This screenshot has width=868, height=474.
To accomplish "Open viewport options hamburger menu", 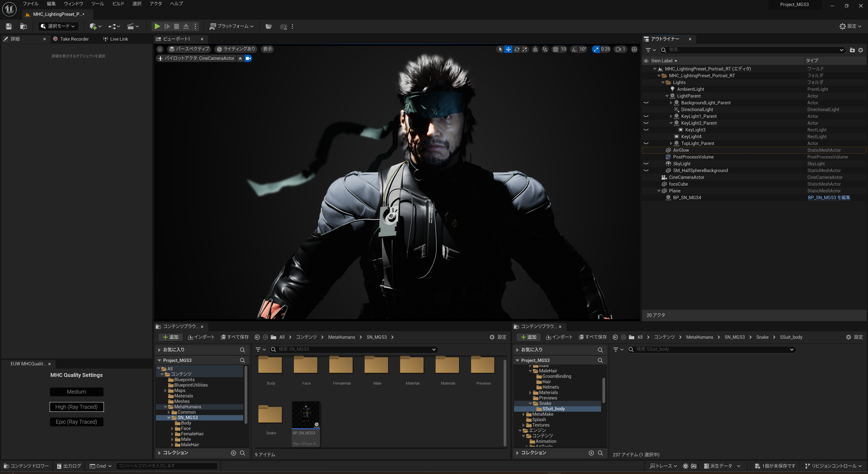I will pos(160,49).
